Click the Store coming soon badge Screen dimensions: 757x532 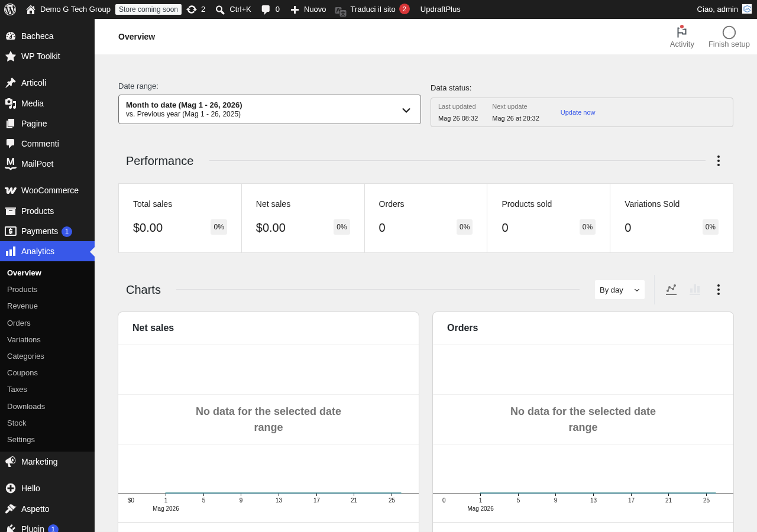(148, 9)
